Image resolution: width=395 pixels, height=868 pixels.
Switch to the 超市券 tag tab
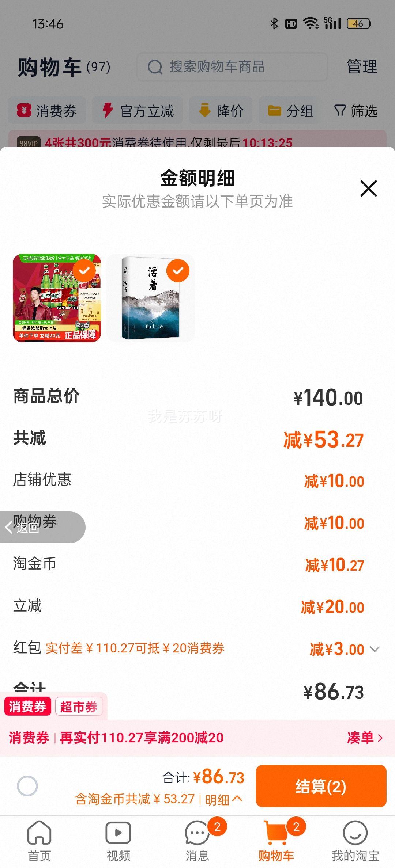(x=79, y=707)
